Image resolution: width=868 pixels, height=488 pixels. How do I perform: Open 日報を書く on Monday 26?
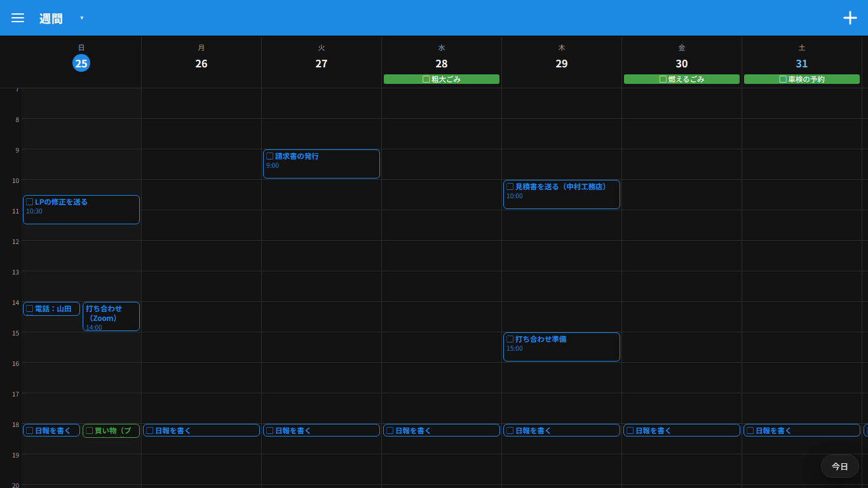coord(201,430)
